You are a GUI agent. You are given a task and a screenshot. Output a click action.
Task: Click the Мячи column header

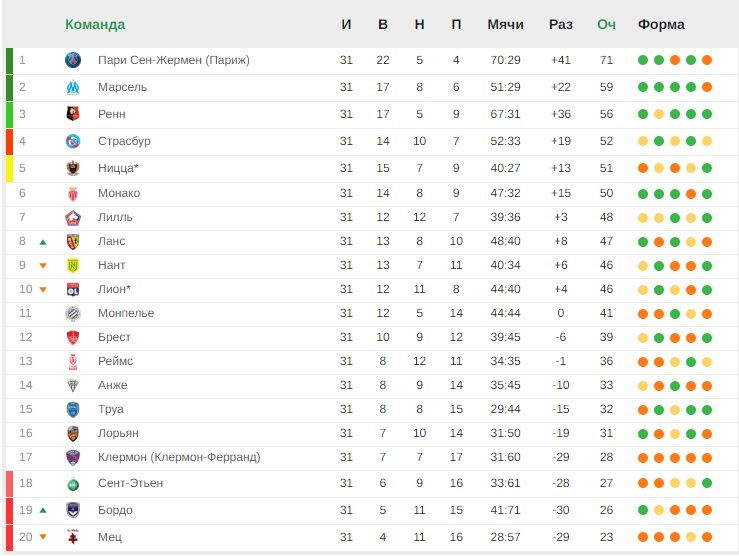(x=505, y=25)
